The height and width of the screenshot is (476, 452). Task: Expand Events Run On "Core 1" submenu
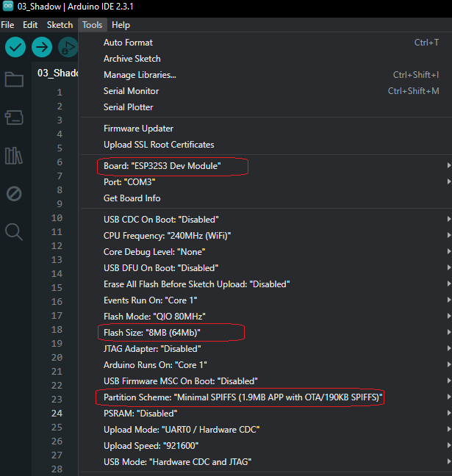click(266, 300)
